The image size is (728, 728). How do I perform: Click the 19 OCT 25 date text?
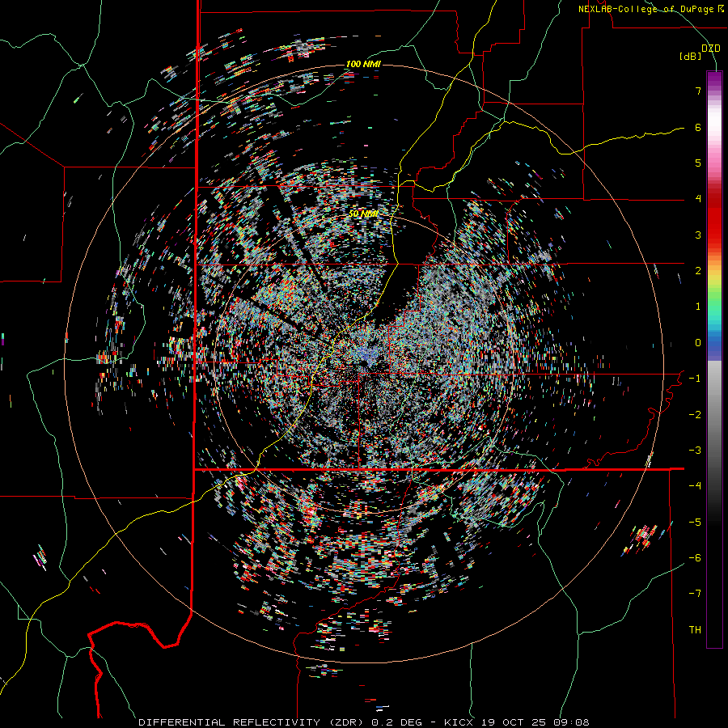point(512,722)
